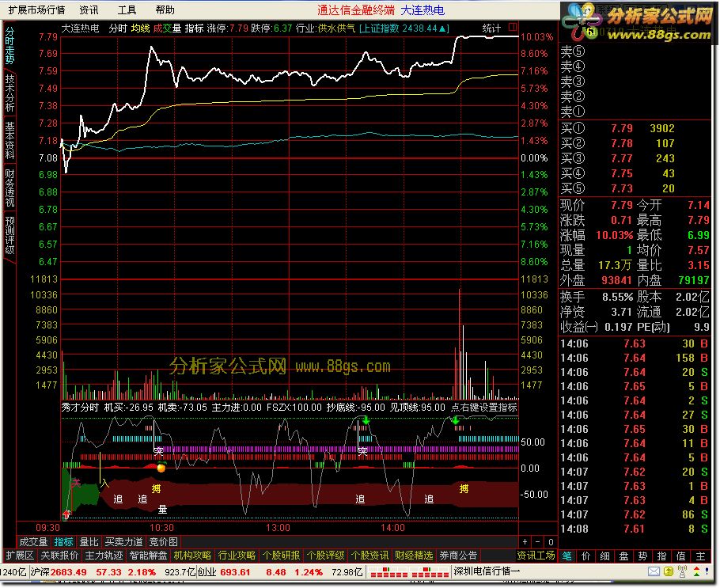Click the 深圳电信行情一 server label
Viewport: 720px width, 588px height.
(487, 571)
